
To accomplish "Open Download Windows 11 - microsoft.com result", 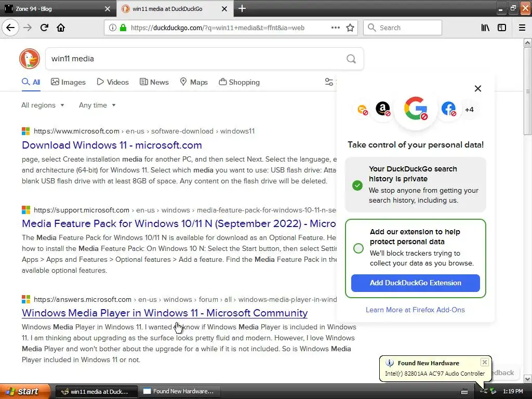I will (112, 145).
